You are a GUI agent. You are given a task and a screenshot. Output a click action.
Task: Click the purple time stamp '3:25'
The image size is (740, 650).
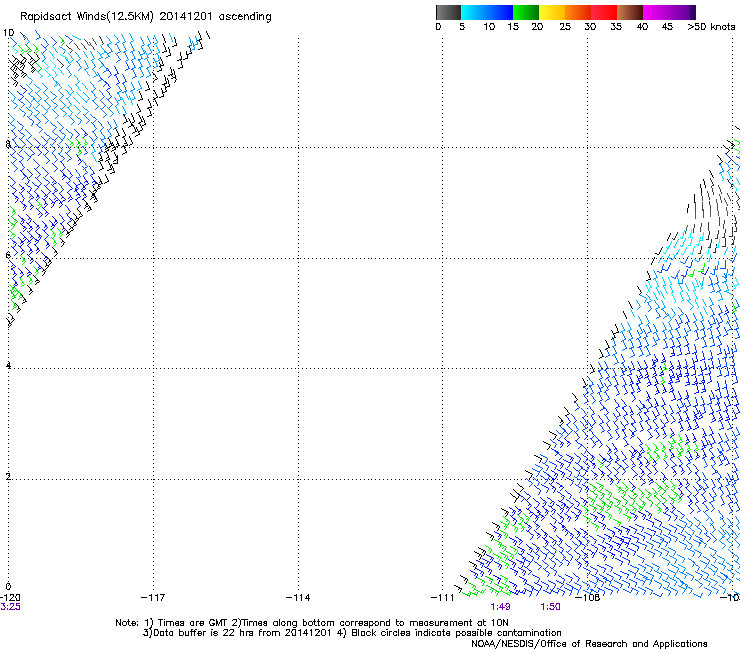10,607
